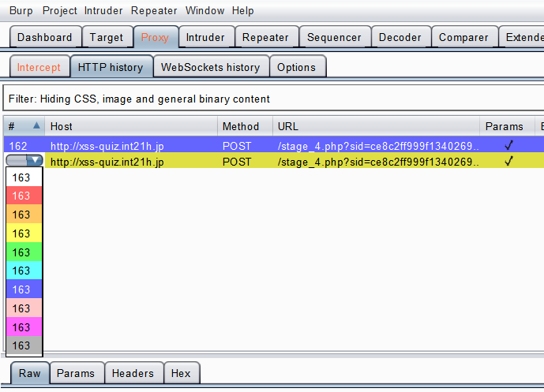Switch request view to Hex tab
This screenshot has width=544, height=392.
pyautogui.click(x=182, y=373)
